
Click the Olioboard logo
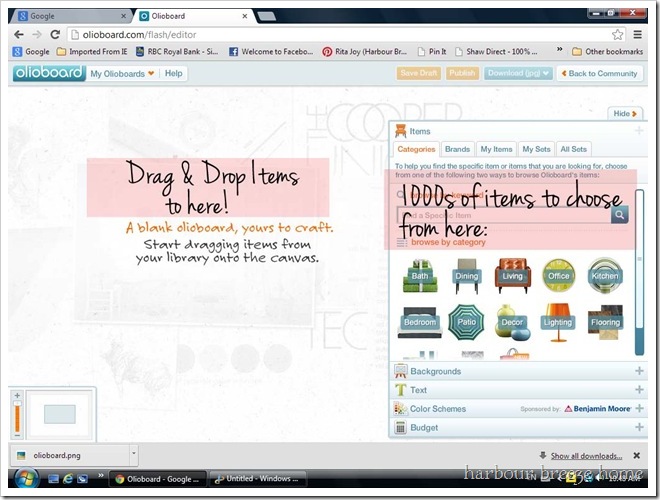49,73
